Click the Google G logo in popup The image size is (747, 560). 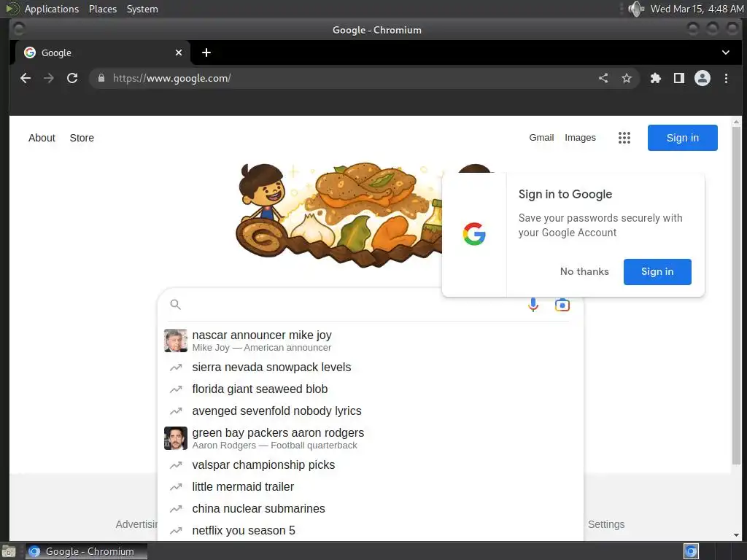(x=474, y=234)
